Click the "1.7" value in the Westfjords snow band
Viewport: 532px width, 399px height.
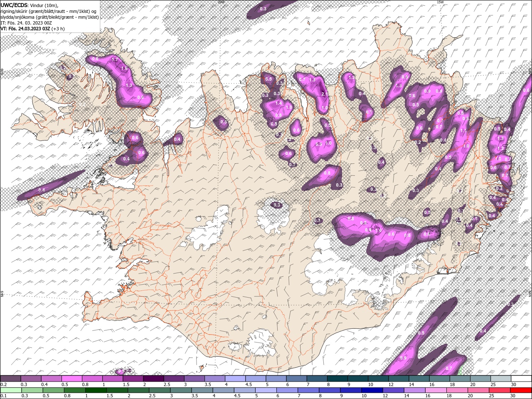tap(115, 60)
